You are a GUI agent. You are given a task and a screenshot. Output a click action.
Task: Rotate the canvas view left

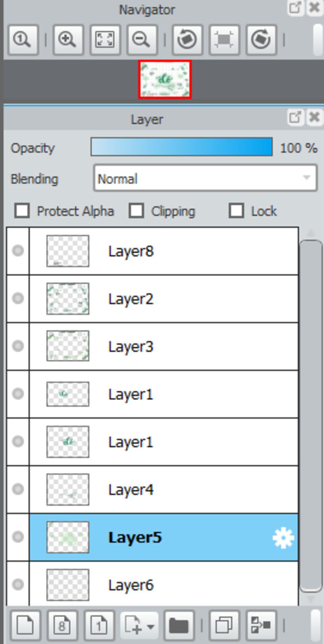tap(187, 40)
